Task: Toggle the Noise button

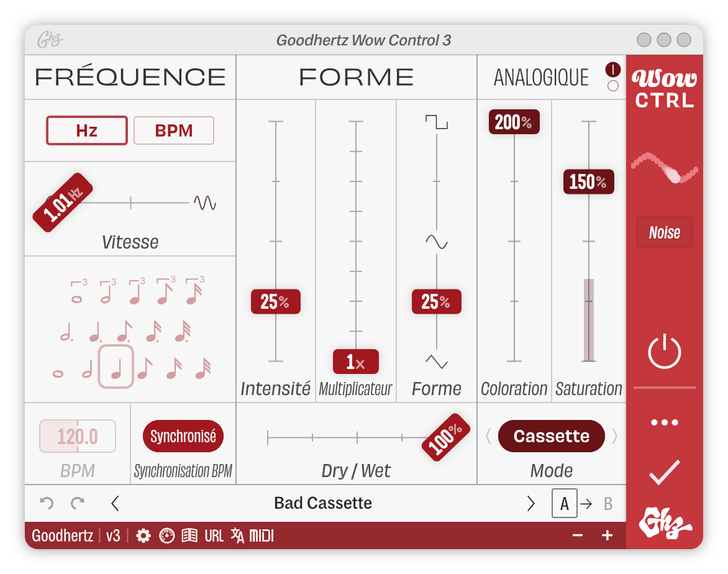Action: point(664,233)
